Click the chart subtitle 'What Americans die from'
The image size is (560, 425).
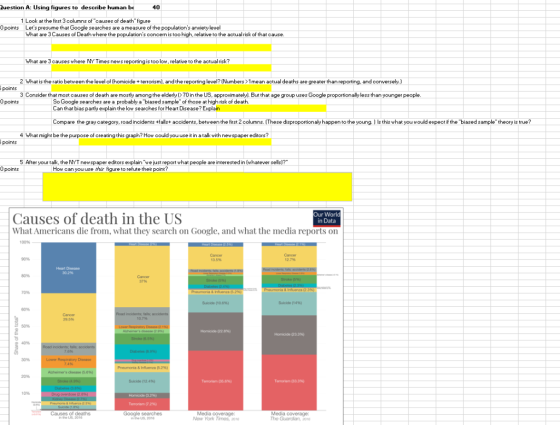pyautogui.click(x=175, y=231)
